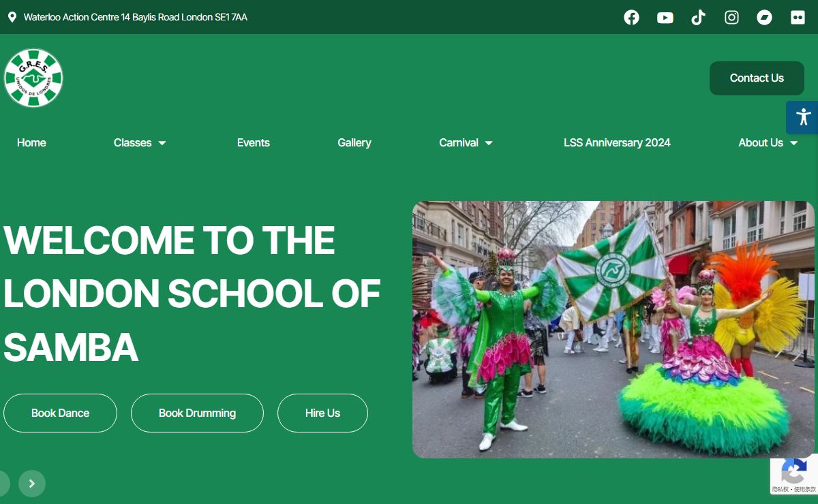Image resolution: width=818 pixels, height=504 pixels.
Task: Click the Book Dance button
Action: 60,413
